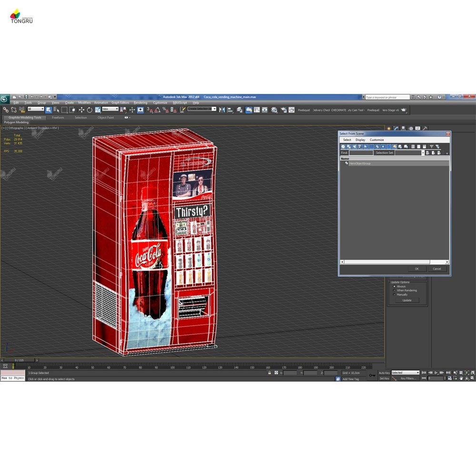
Task: Activate the Select Object tool
Action: [x=49, y=110]
